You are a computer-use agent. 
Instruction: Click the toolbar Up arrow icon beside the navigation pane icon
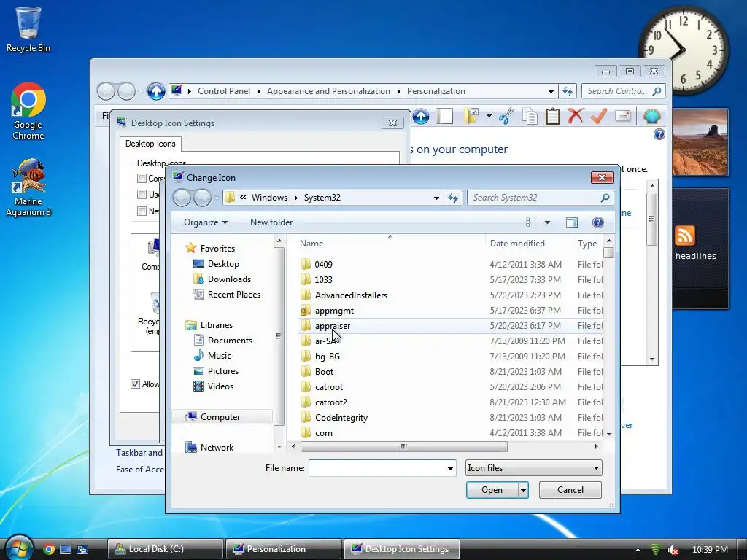pyautogui.click(x=421, y=116)
